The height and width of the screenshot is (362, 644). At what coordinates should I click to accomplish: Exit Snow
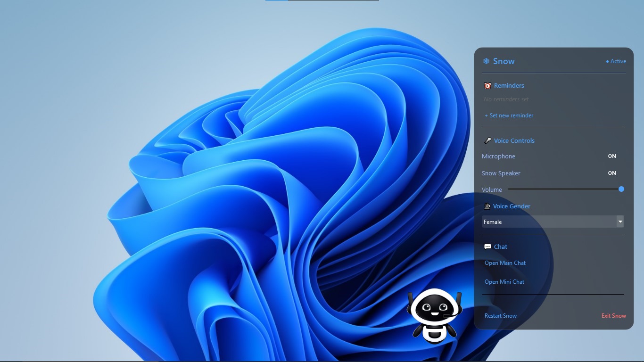[x=614, y=316]
